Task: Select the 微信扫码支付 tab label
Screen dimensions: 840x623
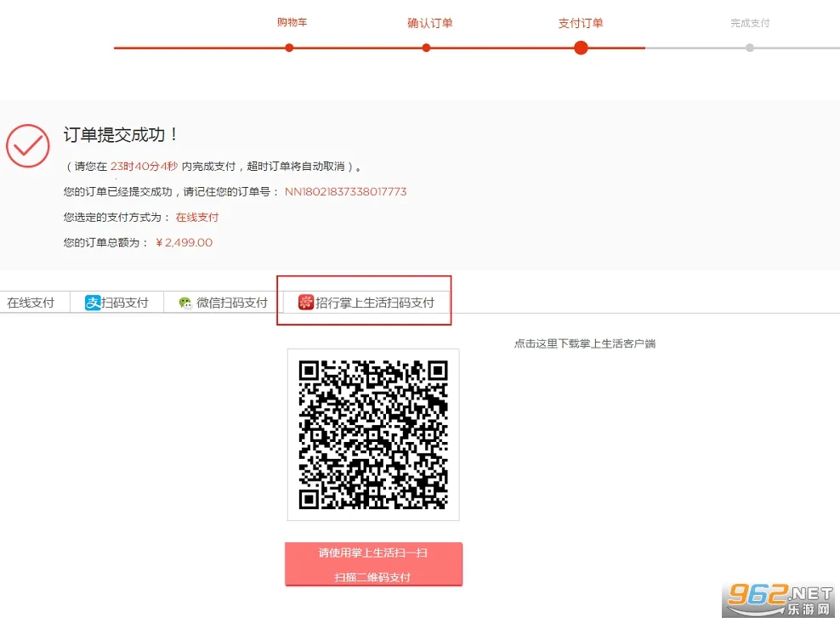Action: [x=232, y=303]
